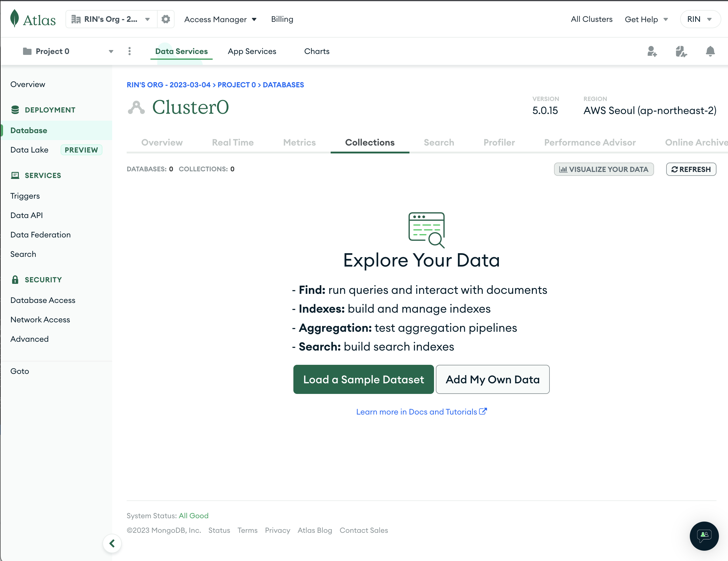This screenshot has width=728, height=561.
Task: Click the Cluster0 cluster icon
Action: 136,107
